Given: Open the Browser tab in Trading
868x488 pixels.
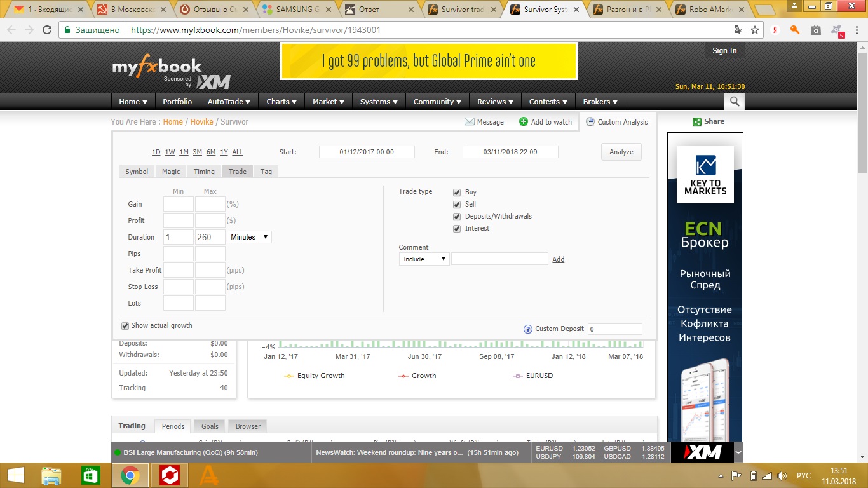Looking at the screenshot, I should [248, 426].
